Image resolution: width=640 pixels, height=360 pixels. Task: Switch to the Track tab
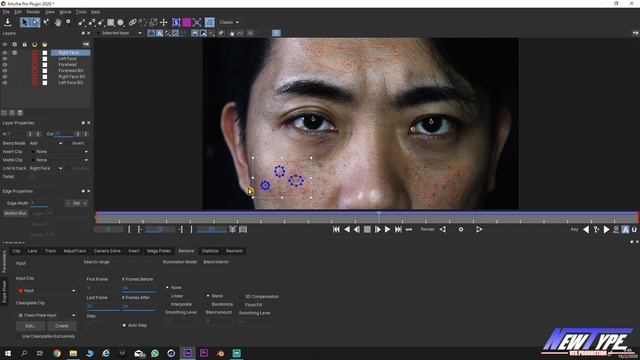50,251
